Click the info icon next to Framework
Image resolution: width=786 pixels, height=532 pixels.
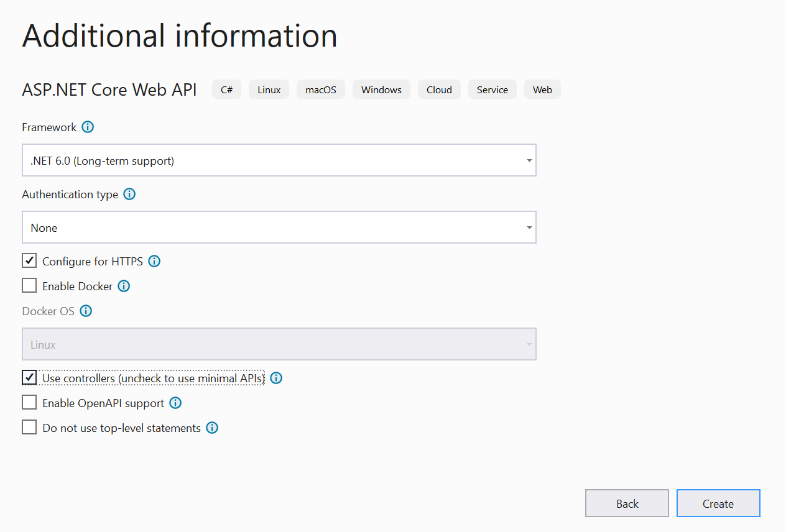88,127
